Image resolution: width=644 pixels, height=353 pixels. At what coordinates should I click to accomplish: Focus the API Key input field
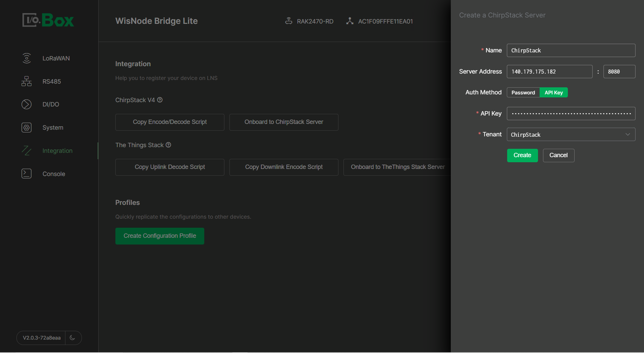571,114
